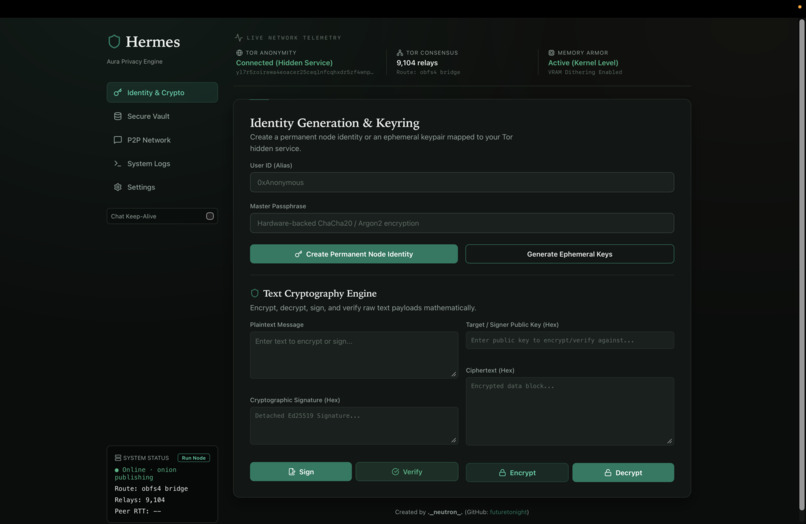Viewport: 806px width, 524px height.
Task: Click the chip icon next to Memory Armor
Action: tap(552, 52)
